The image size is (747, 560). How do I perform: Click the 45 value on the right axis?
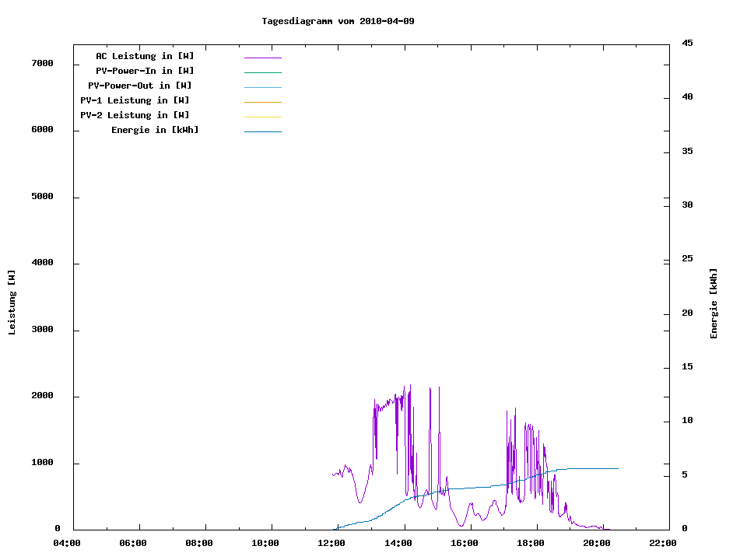pyautogui.click(x=687, y=43)
